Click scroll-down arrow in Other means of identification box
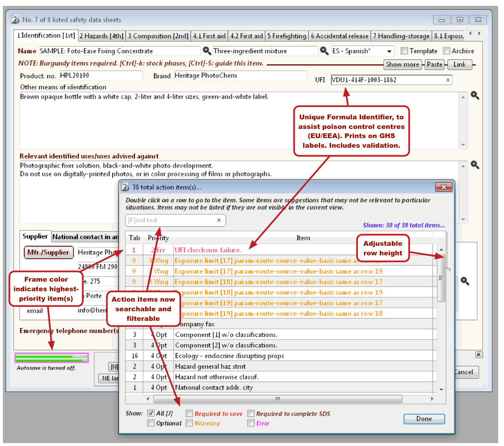 (463, 145)
